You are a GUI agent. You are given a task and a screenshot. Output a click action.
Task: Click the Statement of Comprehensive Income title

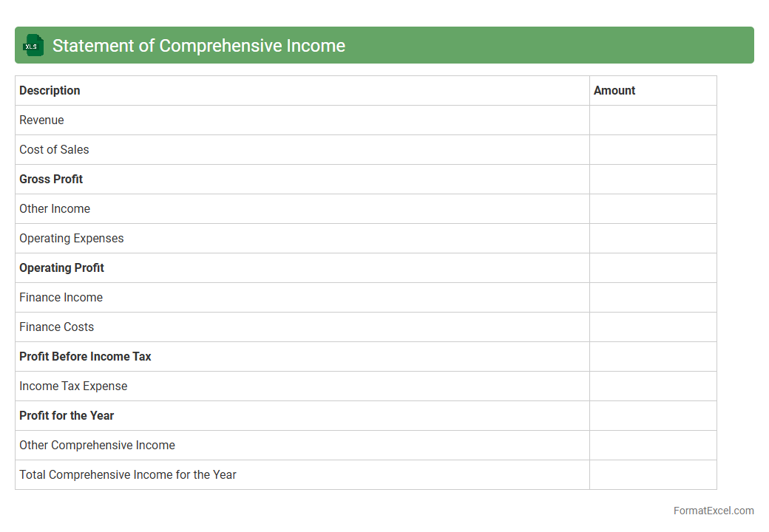pyautogui.click(x=198, y=46)
